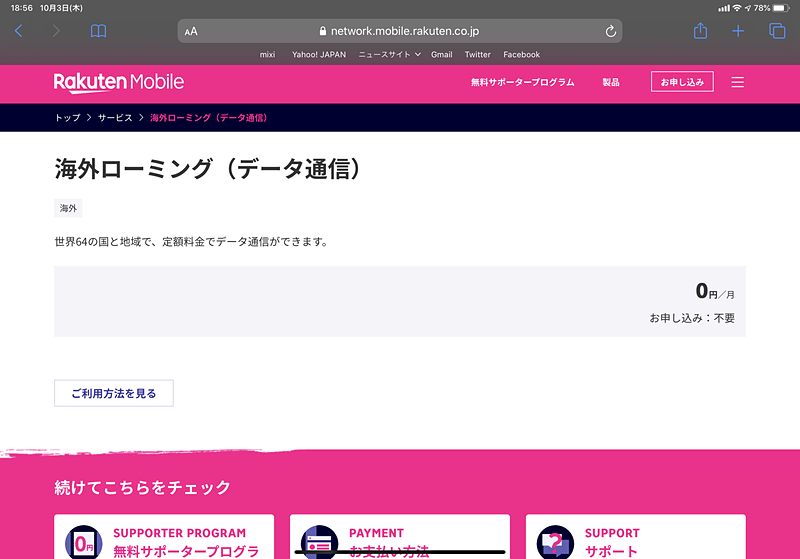This screenshot has height=559, width=800.
Task: Open the 無料サポータープログラム header menu
Action: (522, 82)
